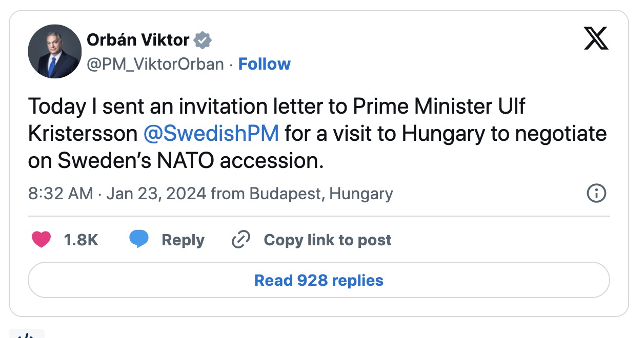The width and height of the screenshot is (644, 338).
Task: Click the Reply text label
Action: [x=183, y=240]
